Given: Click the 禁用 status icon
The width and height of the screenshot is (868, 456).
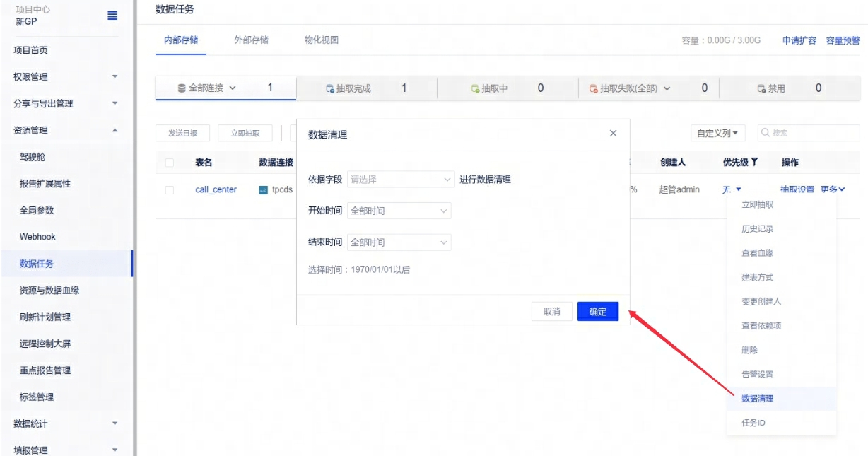Looking at the screenshot, I should tap(761, 89).
